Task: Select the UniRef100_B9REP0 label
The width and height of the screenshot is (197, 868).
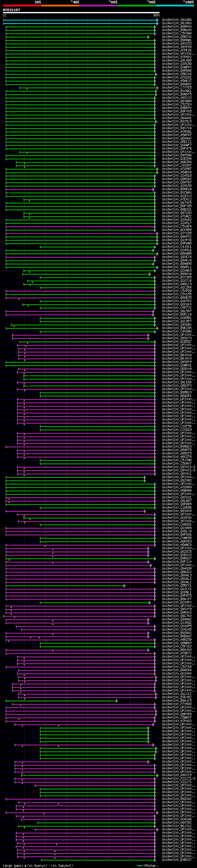Action: coord(177,108)
